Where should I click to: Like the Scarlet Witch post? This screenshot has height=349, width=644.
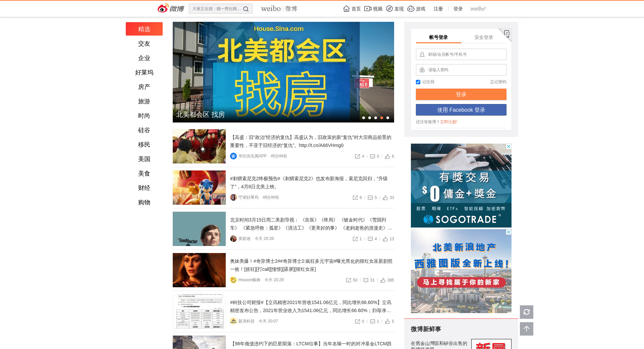point(383,280)
